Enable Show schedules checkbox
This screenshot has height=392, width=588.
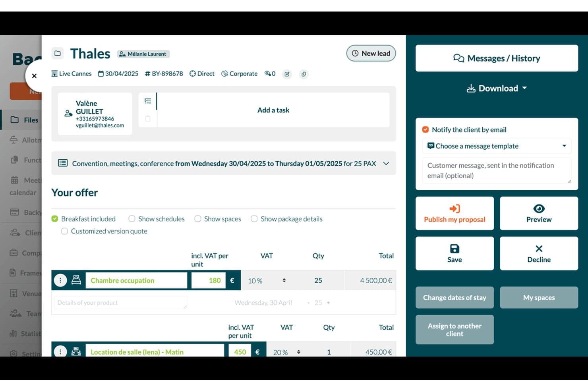pyautogui.click(x=132, y=219)
